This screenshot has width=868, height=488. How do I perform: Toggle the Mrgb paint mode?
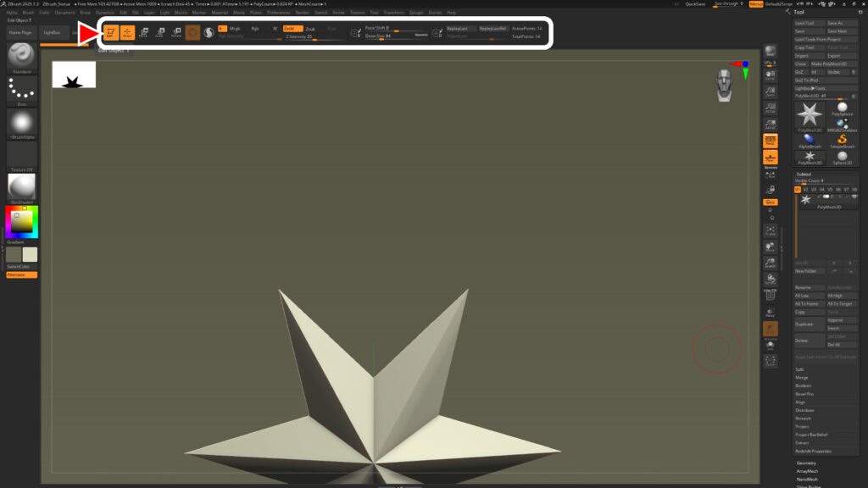click(x=235, y=27)
